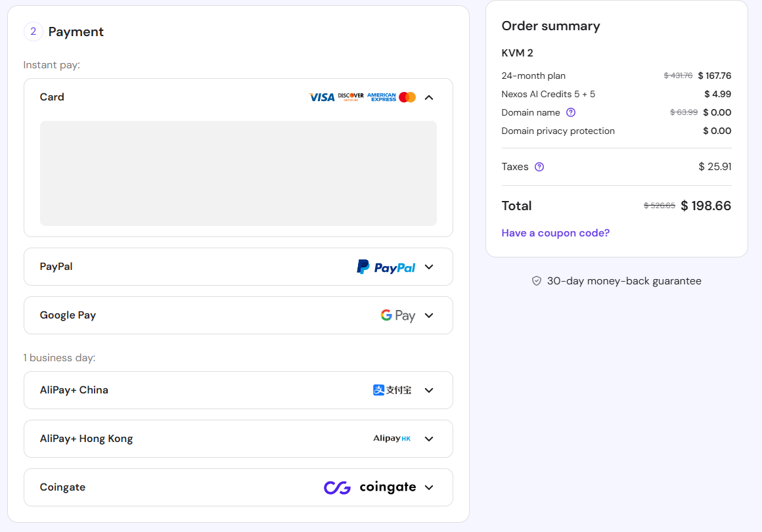Click inside the grey card details form area
The image size is (762, 532).
238,173
